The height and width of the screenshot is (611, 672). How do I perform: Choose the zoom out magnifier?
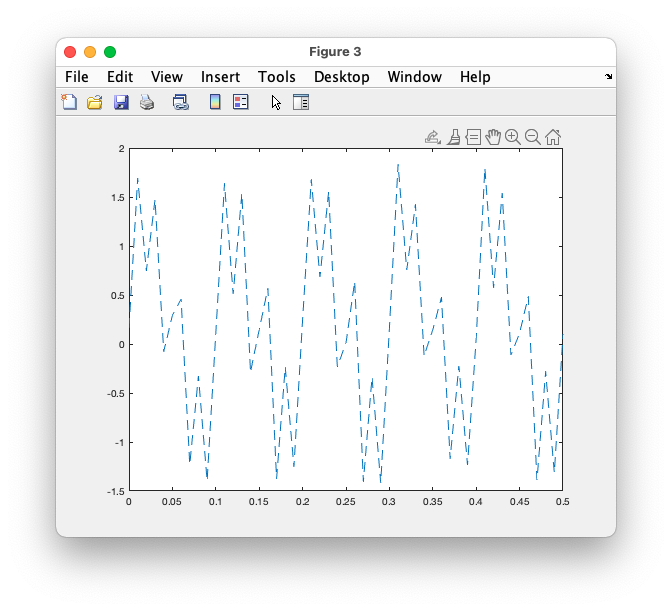(533, 137)
